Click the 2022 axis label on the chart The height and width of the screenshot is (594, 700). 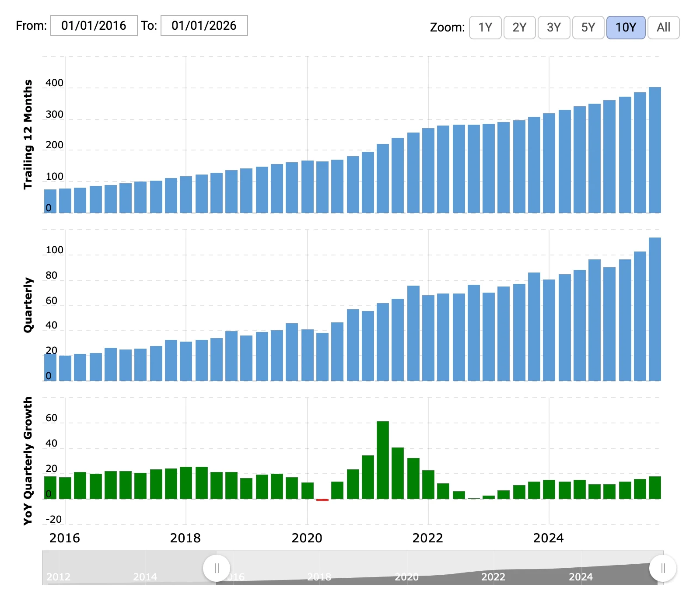coord(429,538)
